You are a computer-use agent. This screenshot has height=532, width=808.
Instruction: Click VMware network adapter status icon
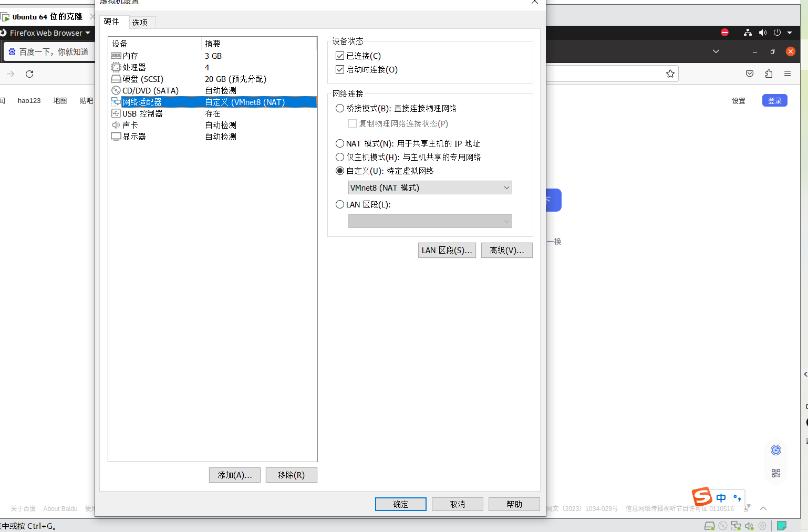(736, 526)
